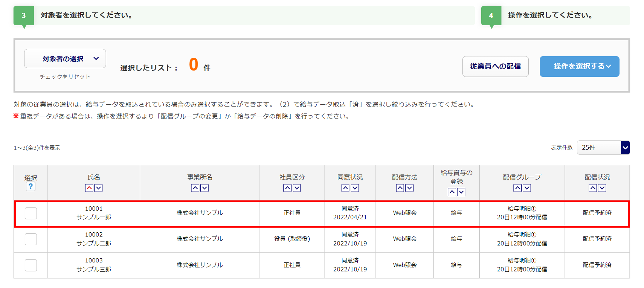Check the box for サンプル二郎
Viewport: 644px width, 288px height.
31,239
